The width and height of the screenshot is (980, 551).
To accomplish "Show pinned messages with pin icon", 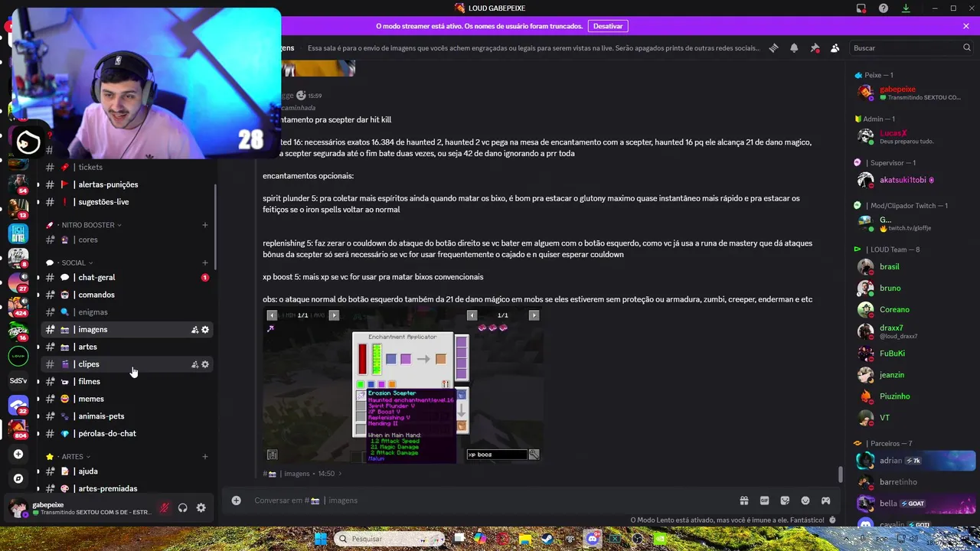I will tap(815, 47).
